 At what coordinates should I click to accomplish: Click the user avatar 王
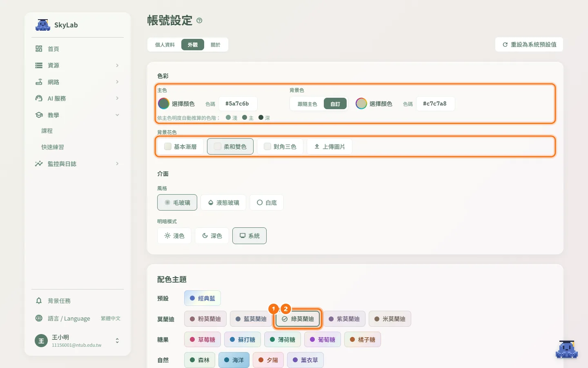(x=41, y=341)
